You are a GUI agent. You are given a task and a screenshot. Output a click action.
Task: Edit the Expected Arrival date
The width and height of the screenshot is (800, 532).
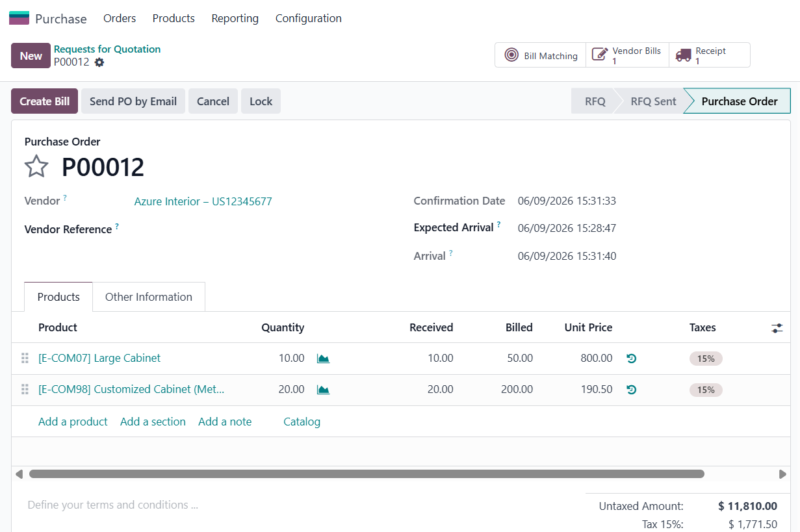click(567, 229)
